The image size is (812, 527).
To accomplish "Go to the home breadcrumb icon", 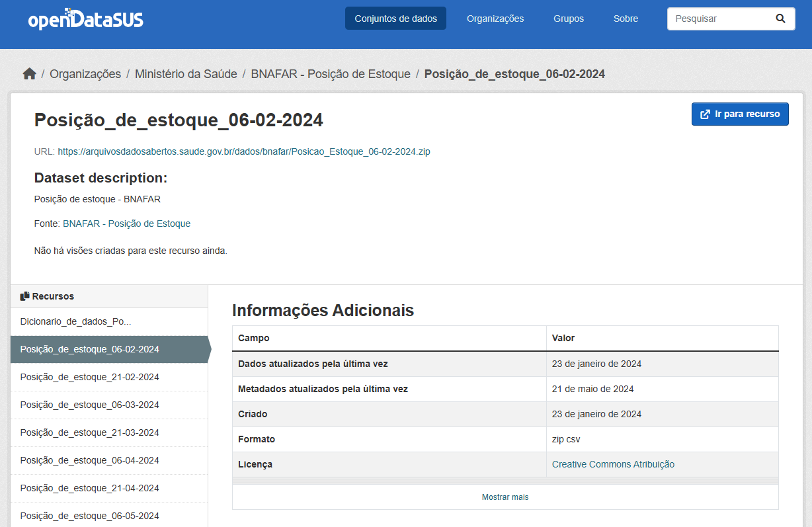I will pos(29,74).
